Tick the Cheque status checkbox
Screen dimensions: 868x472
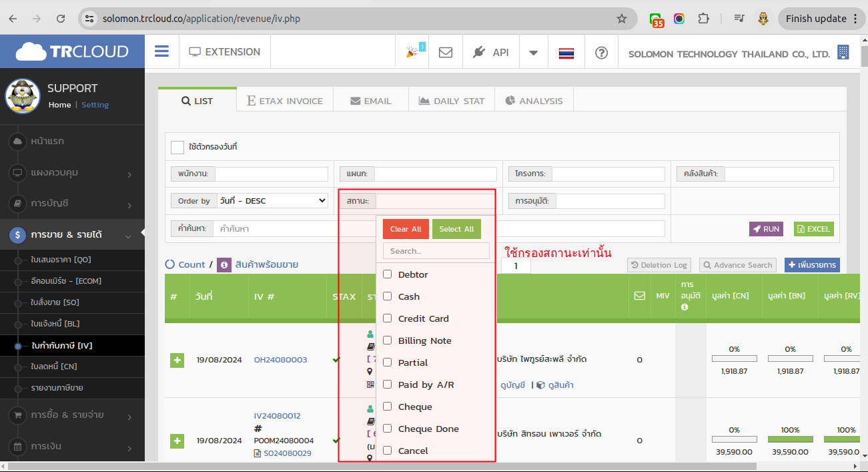click(x=387, y=407)
